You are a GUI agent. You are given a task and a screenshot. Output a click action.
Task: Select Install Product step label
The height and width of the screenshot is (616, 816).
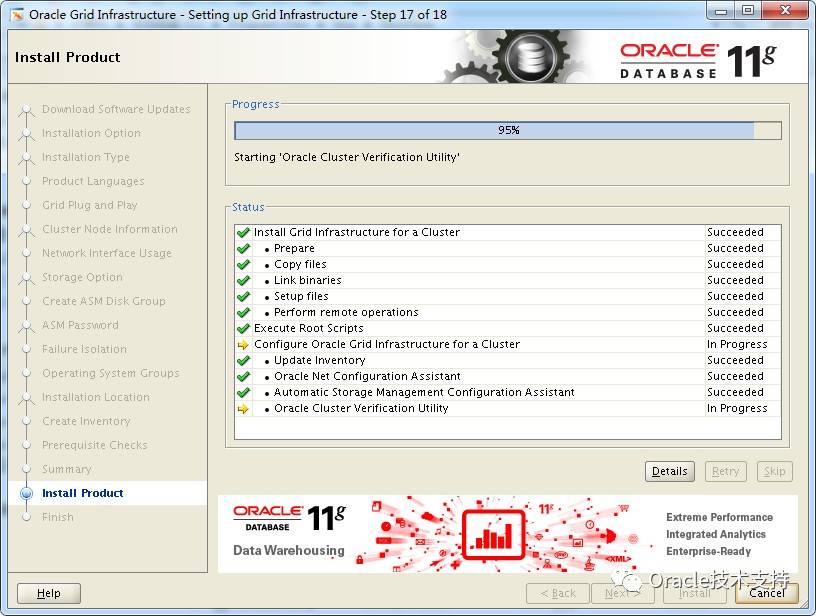point(83,493)
